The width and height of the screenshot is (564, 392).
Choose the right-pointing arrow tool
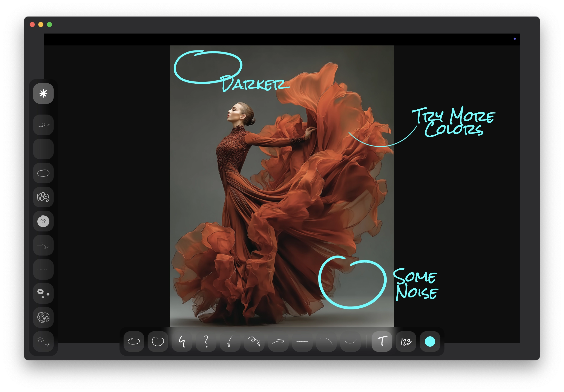coord(278,341)
